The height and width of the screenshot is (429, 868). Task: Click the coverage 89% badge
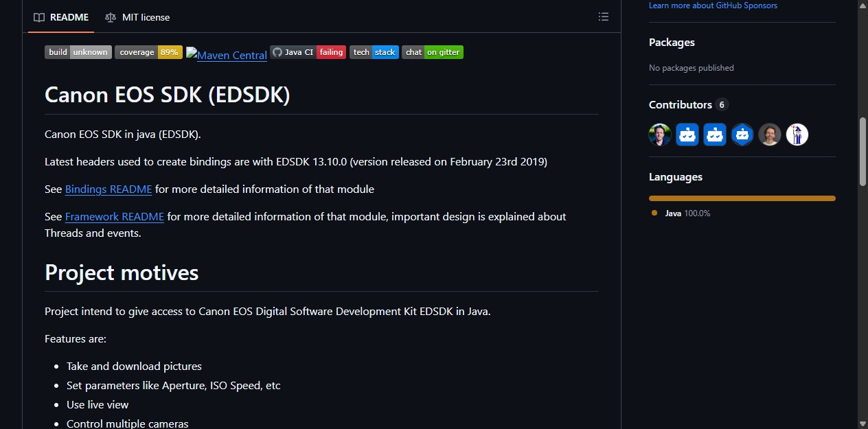pos(148,52)
